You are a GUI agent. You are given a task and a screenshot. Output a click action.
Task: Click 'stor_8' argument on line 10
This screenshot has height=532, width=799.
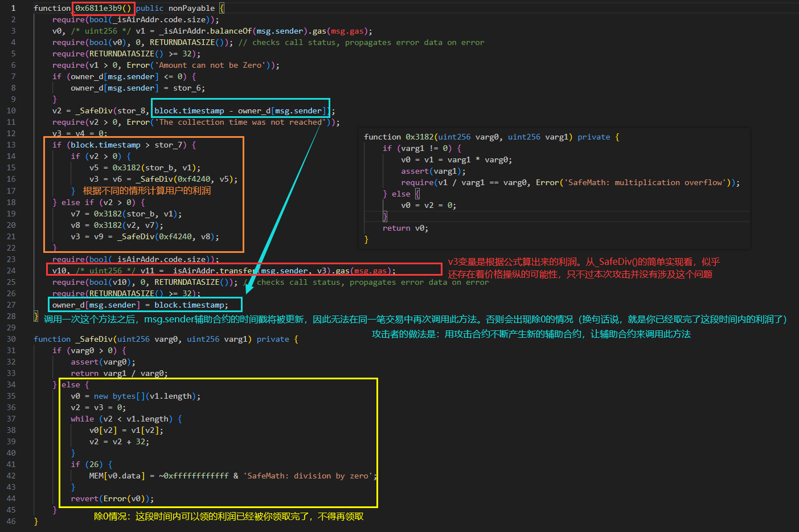pos(132,111)
